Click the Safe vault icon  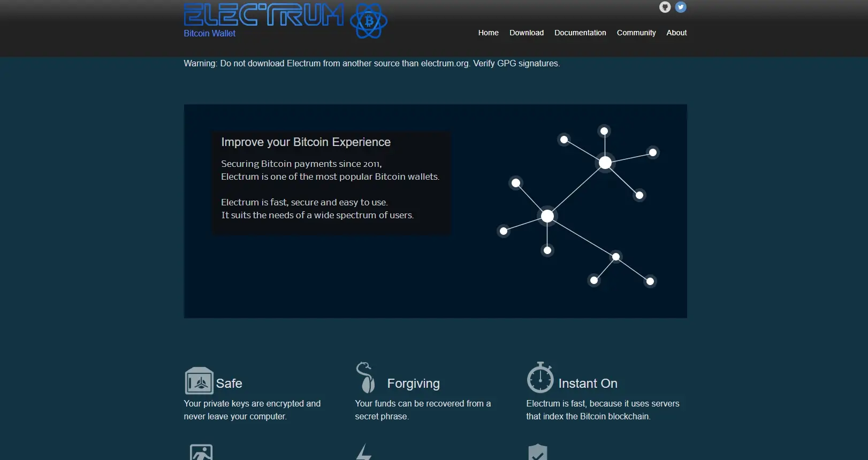(199, 381)
